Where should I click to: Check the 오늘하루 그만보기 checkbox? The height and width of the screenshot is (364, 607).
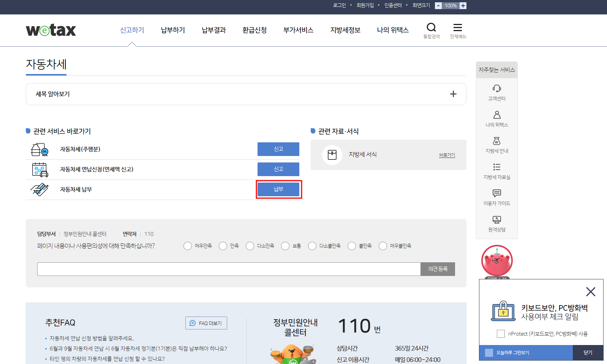point(489,353)
